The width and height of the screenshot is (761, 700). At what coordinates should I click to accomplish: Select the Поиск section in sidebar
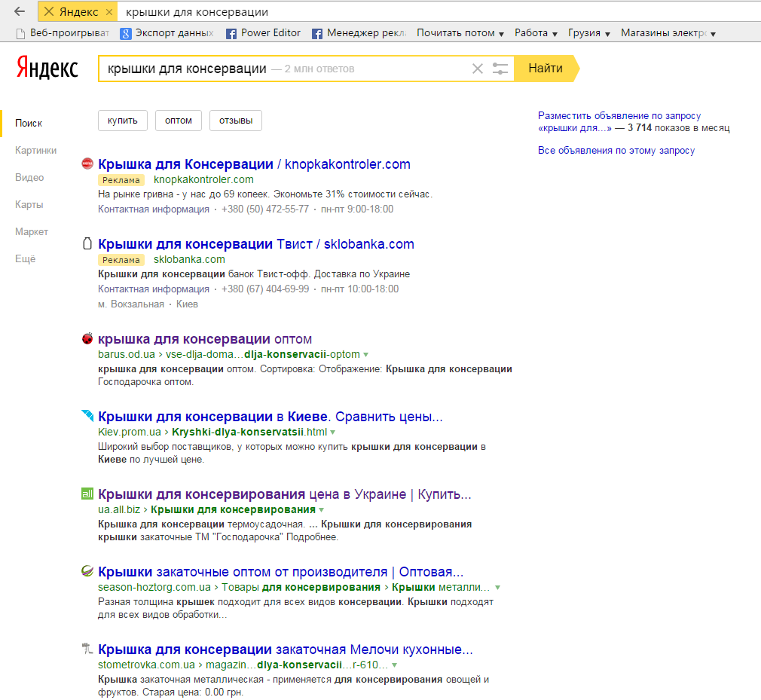click(29, 124)
